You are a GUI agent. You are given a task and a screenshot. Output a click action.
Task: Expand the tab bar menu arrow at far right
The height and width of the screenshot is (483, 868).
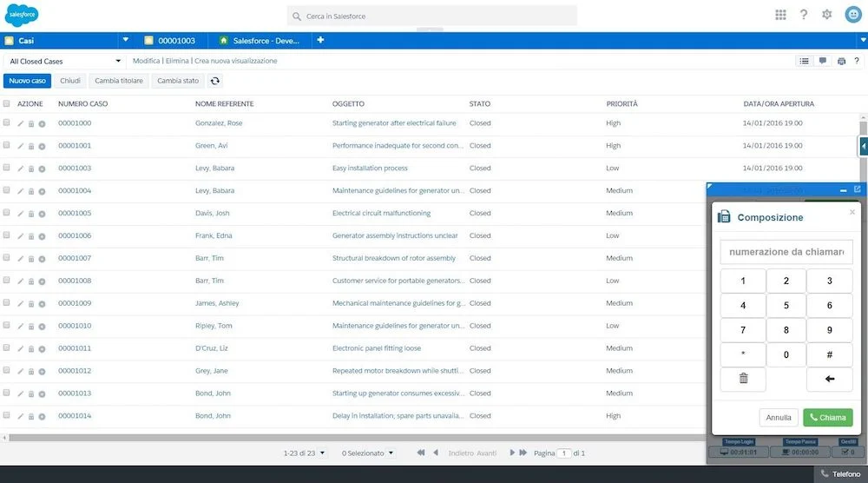(x=863, y=40)
